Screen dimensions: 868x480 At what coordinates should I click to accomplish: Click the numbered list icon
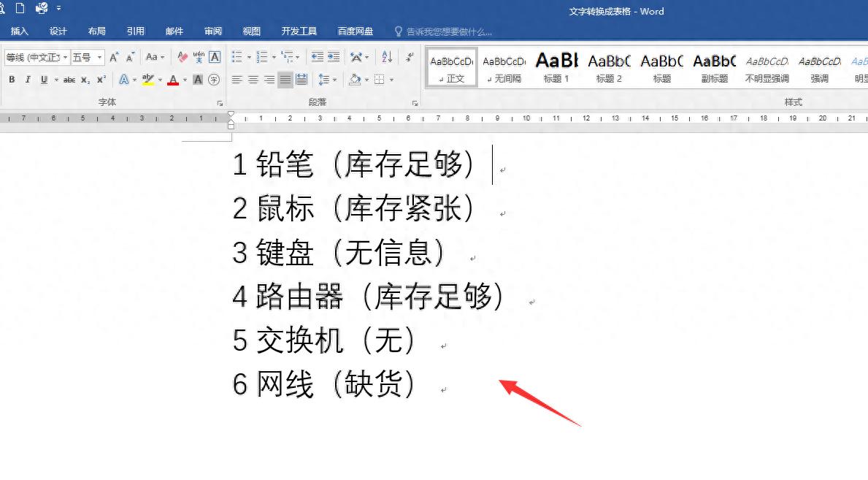click(262, 56)
